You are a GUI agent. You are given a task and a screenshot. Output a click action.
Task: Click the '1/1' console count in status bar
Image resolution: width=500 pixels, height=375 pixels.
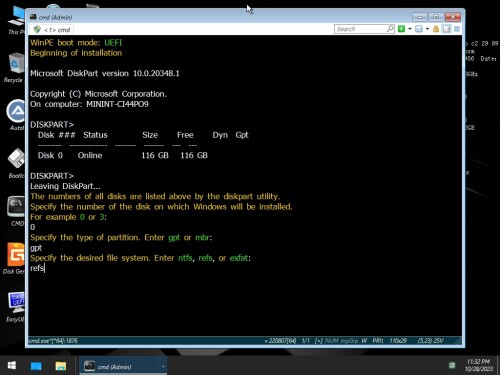(306, 341)
